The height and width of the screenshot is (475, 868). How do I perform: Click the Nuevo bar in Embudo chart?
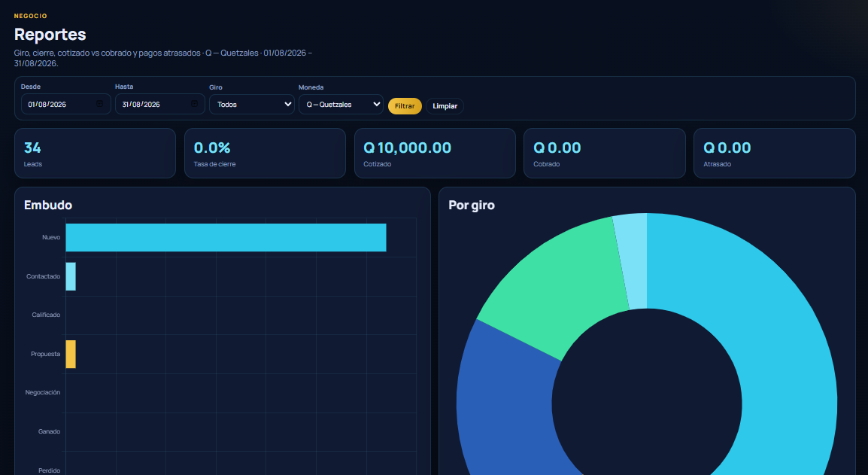click(x=226, y=238)
